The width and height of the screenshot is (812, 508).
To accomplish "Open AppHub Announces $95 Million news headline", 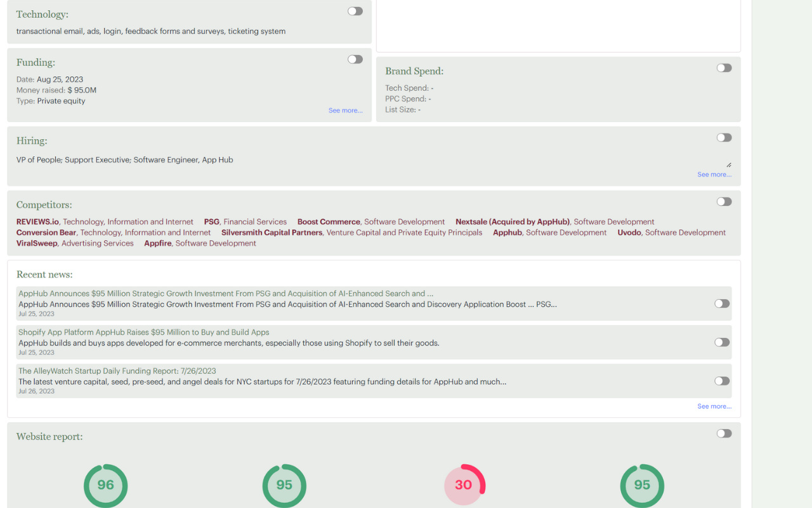I will (226, 293).
